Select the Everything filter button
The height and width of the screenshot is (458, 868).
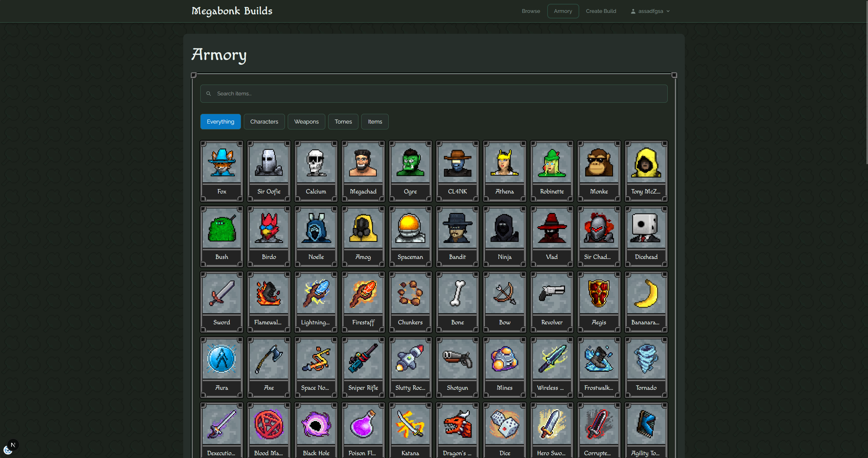(x=220, y=121)
